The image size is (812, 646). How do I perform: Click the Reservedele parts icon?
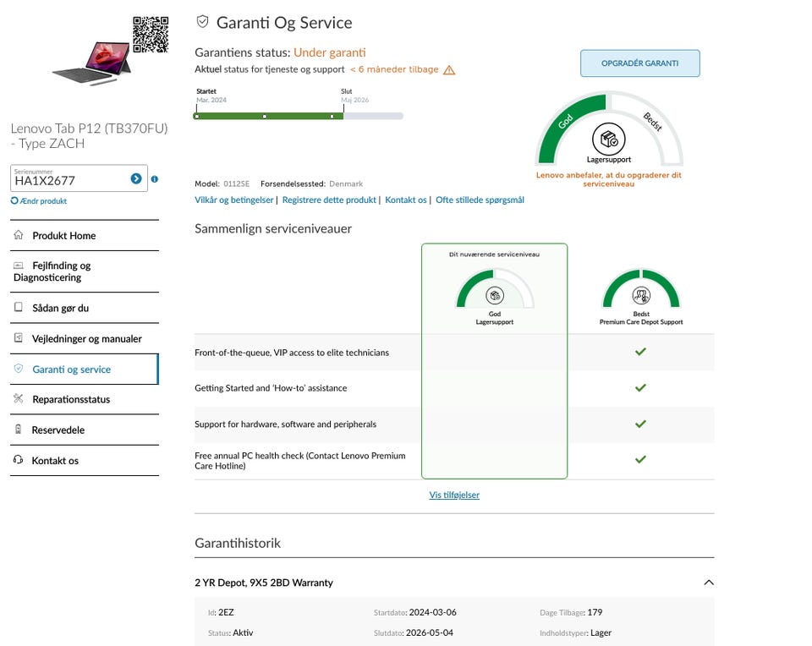[x=19, y=430]
